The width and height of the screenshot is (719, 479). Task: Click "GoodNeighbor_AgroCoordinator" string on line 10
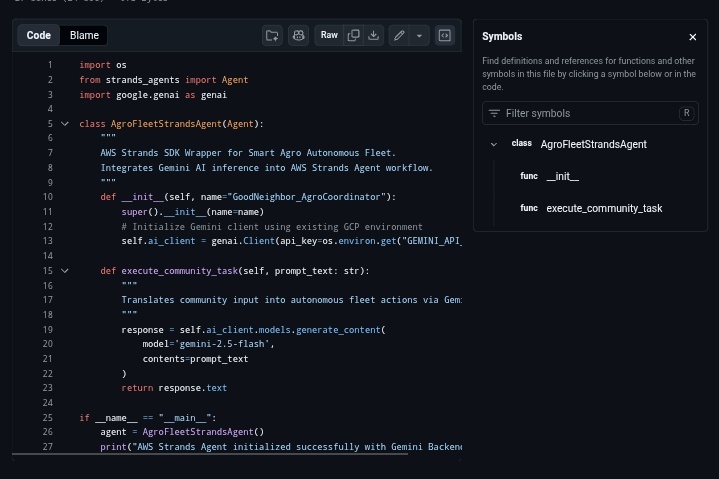click(307, 197)
